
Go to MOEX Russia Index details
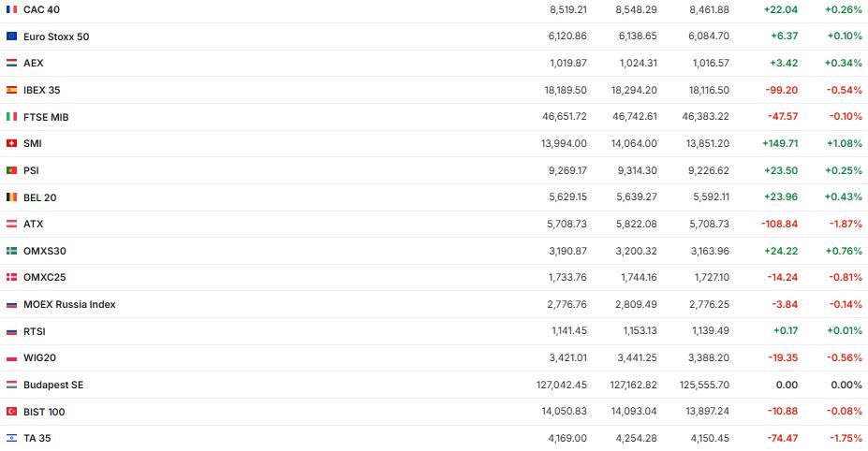69,304
